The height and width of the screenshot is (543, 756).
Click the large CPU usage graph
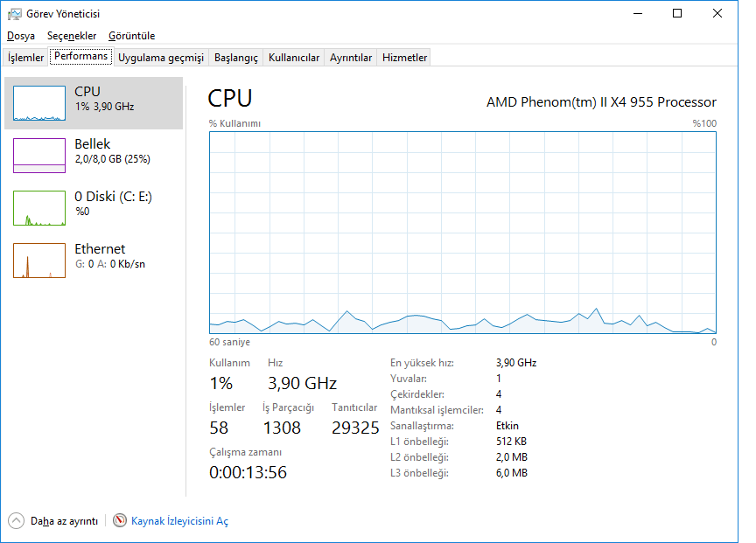[463, 232]
